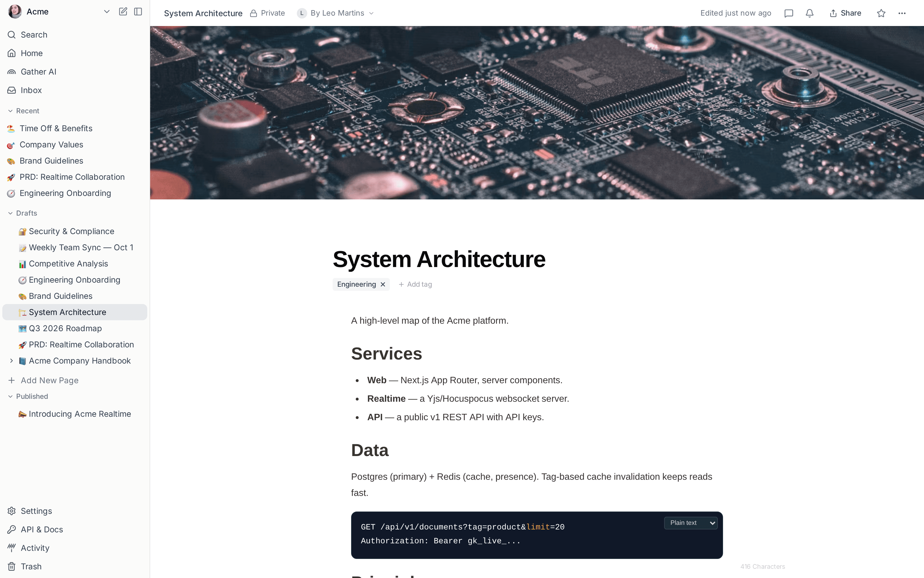Collapse the Published section
924x578 pixels.
coord(28,397)
